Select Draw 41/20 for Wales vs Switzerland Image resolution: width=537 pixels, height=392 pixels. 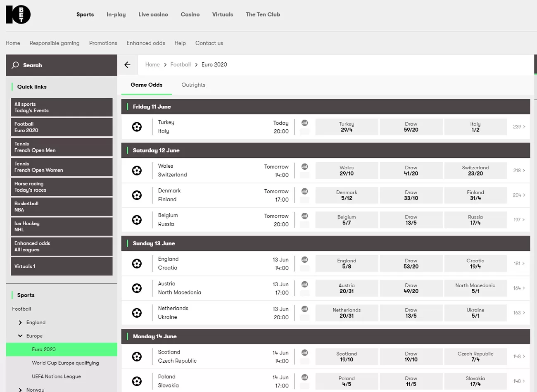411,171
